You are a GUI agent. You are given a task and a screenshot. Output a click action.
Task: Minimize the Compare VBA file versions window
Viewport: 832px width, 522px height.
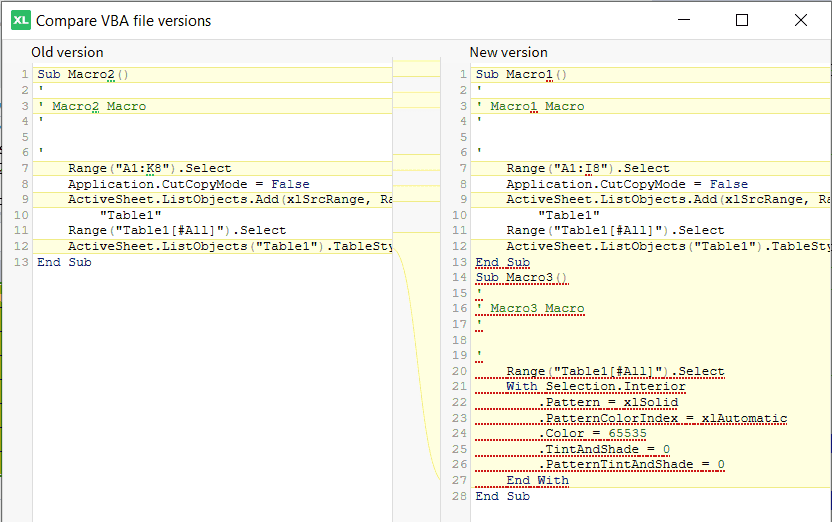pos(684,20)
